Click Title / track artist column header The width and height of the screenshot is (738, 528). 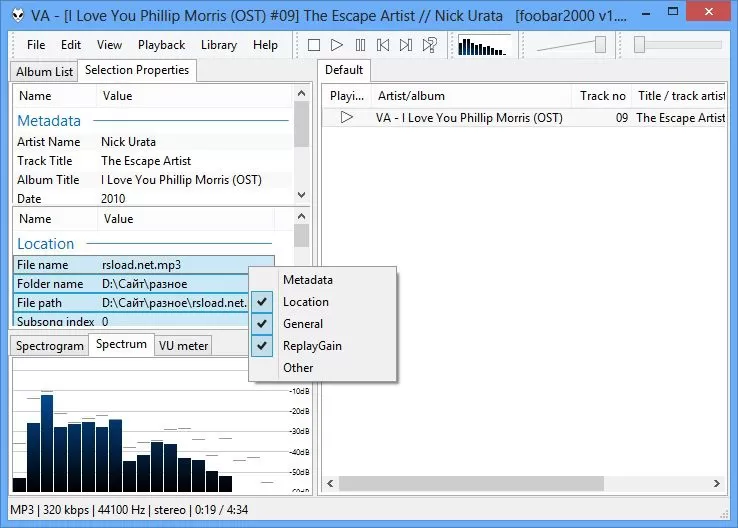[x=680, y=96]
